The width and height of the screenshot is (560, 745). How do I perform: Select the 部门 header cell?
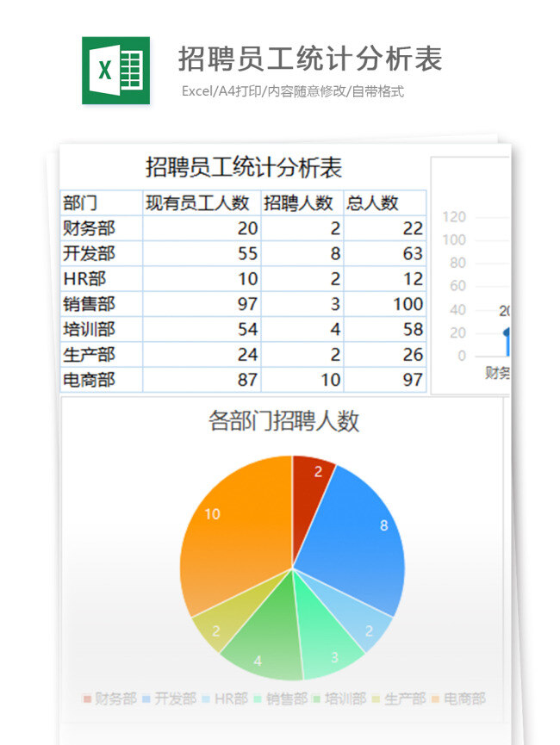coord(102,203)
